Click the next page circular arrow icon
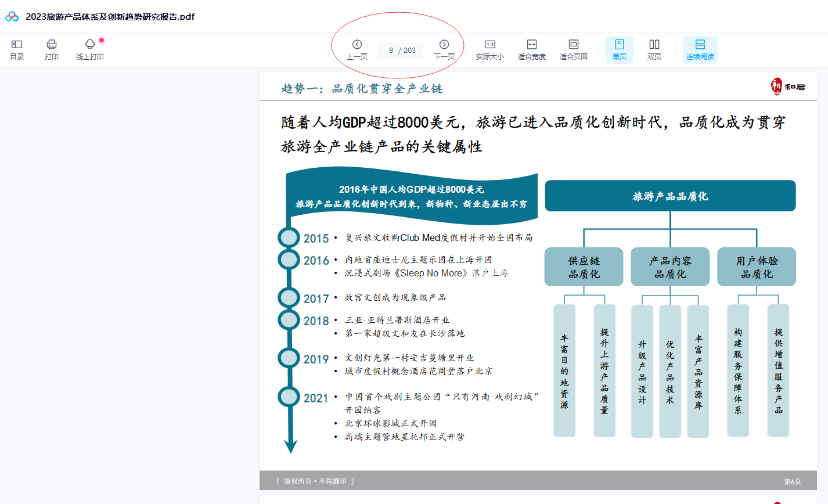Viewport: 828px width, 504px height. coord(444,44)
